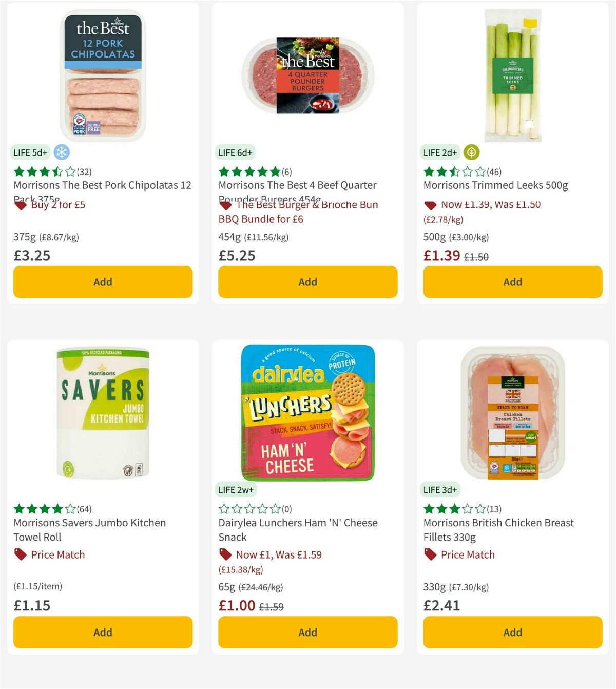The width and height of the screenshot is (616, 689).
Task: Click the tag icon beside Price Match on kitchen towel
Action: [20, 554]
